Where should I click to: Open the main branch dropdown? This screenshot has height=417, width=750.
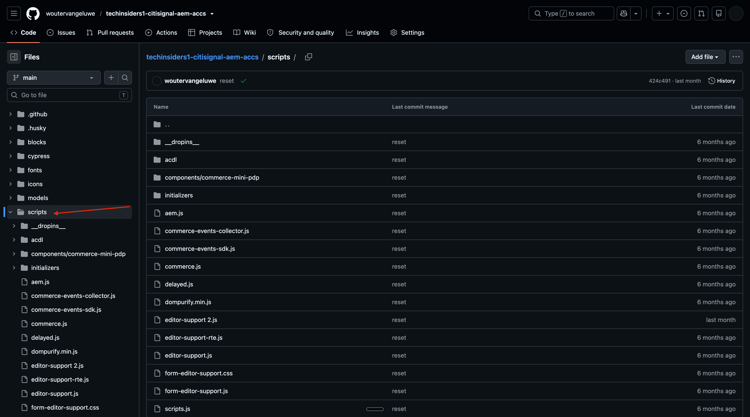pyautogui.click(x=54, y=77)
